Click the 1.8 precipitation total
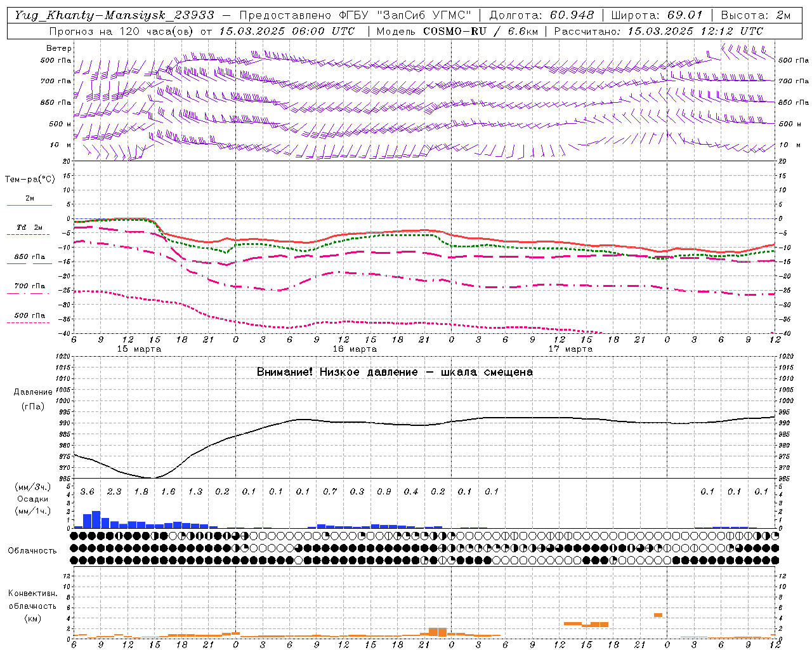Image resolution: width=812 pixels, height=650 pixels. [141, 492]
